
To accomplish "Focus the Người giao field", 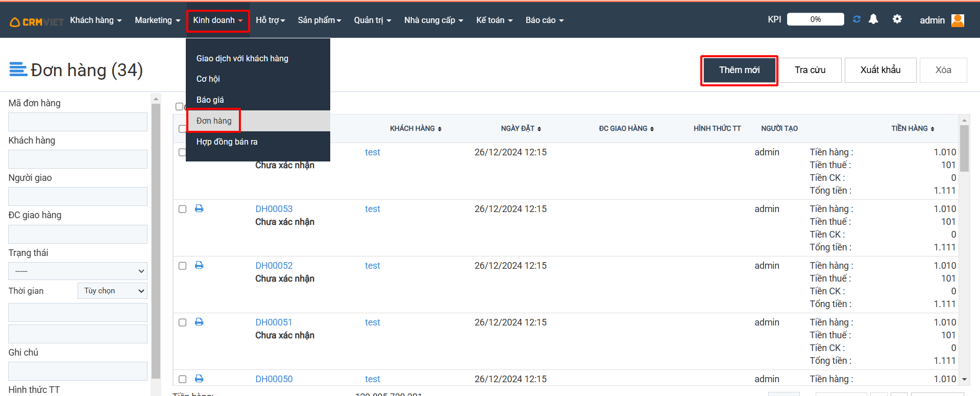I will (x=78, y=197).
